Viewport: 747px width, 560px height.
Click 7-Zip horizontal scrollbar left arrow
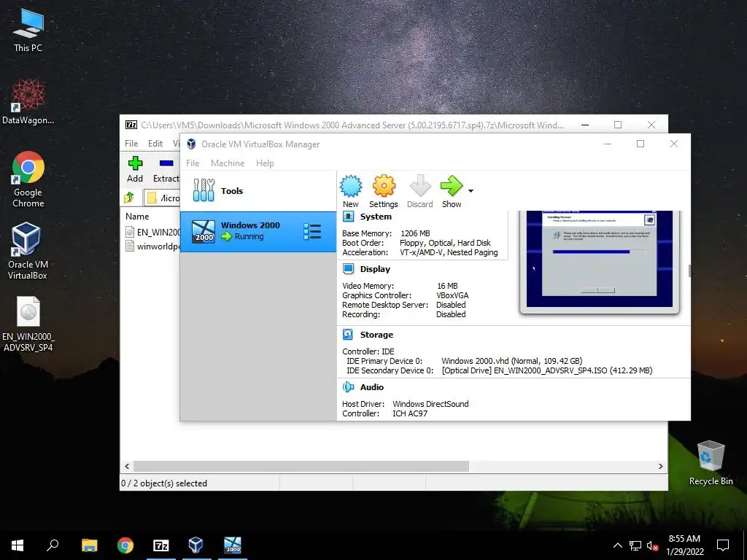[x=127, y=466]
